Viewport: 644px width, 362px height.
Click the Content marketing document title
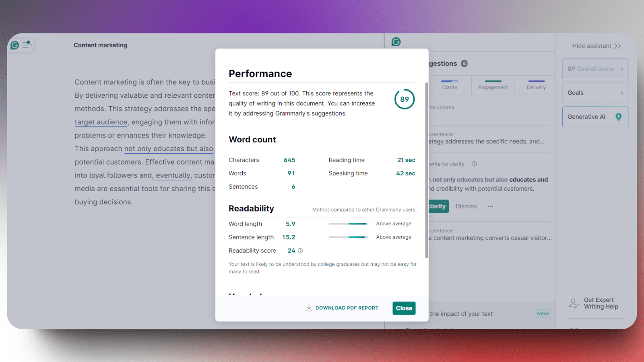point(100,45)
